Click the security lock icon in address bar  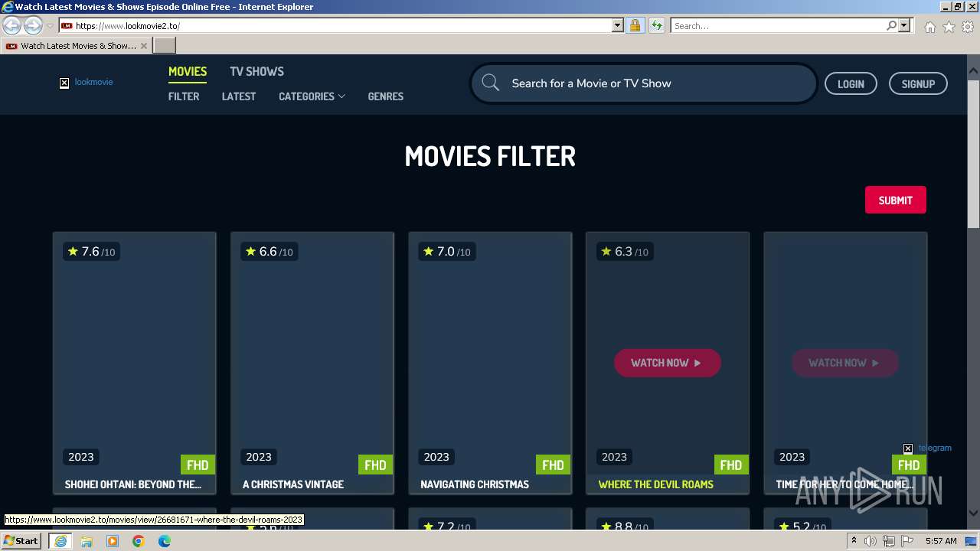click(635, 25)
